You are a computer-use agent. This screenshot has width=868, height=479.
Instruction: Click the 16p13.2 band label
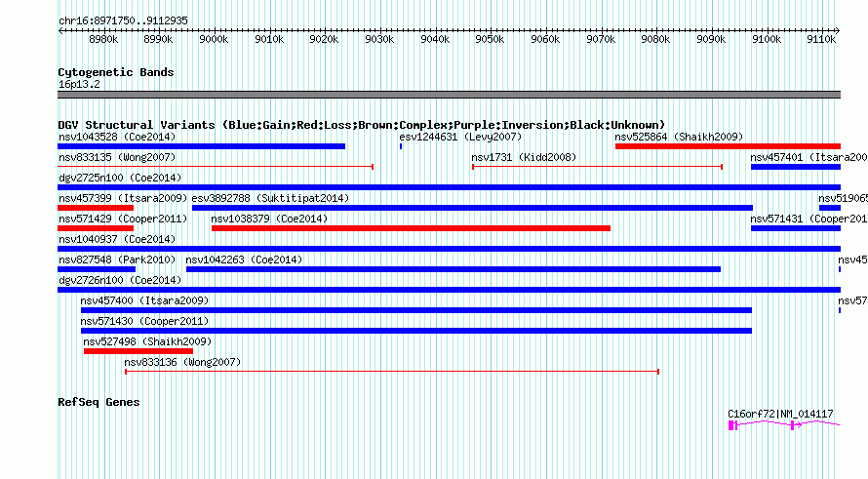point(79,84)
